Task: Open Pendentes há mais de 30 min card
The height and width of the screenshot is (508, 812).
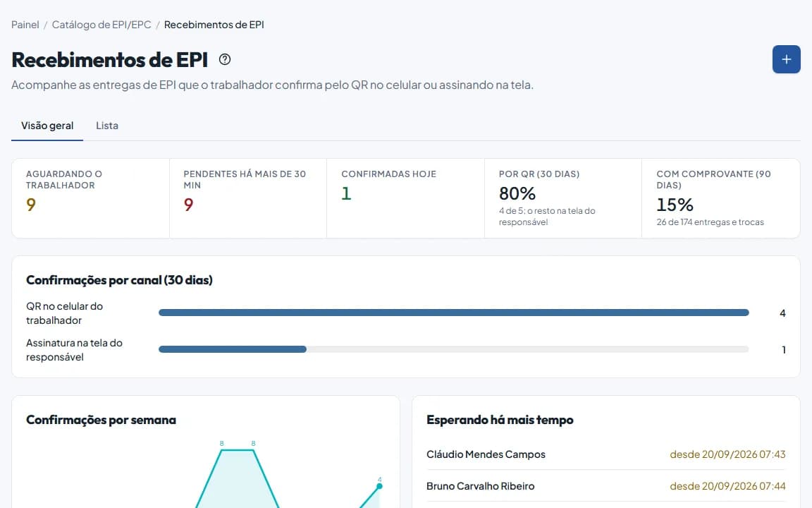Action: 248,198
